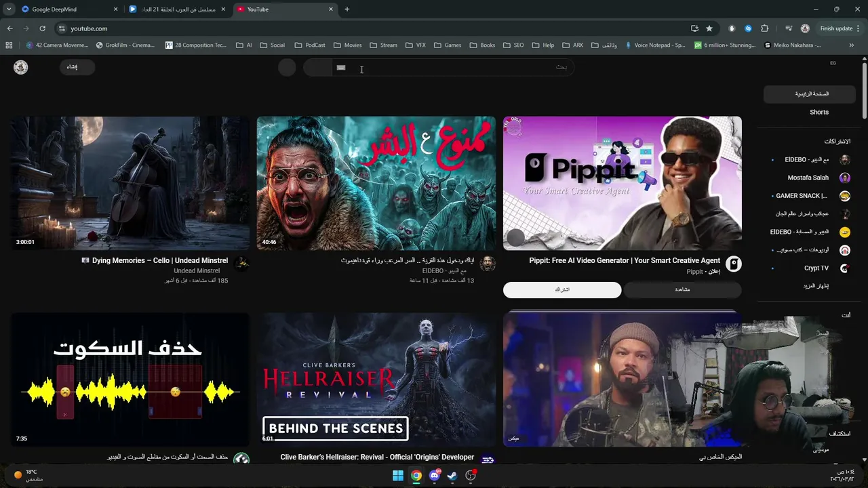This screenshot has width=868, height=488.
Task: Open the SEO bookmarks folder
Action: [513, 45]
